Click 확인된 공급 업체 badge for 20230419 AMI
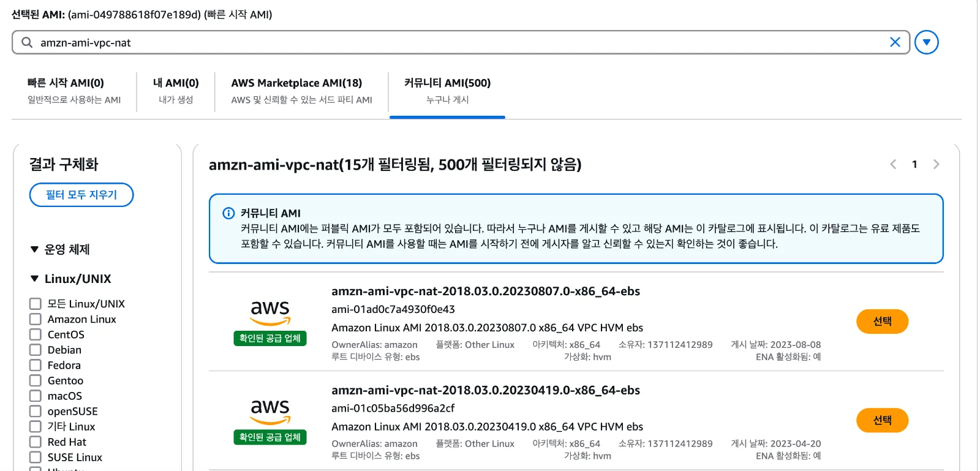This screenshot has height=471, width=980. point(270,437)
